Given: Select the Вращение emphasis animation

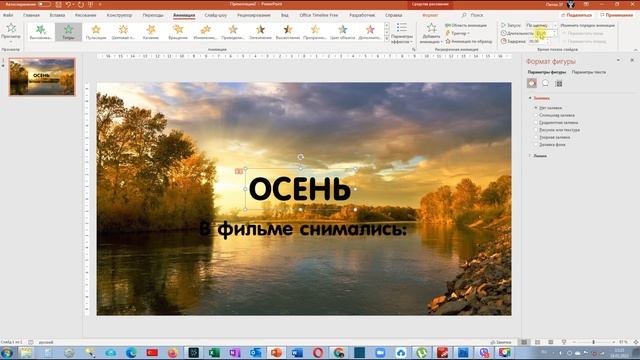Looking at the screenshot, I should point(178,32).
